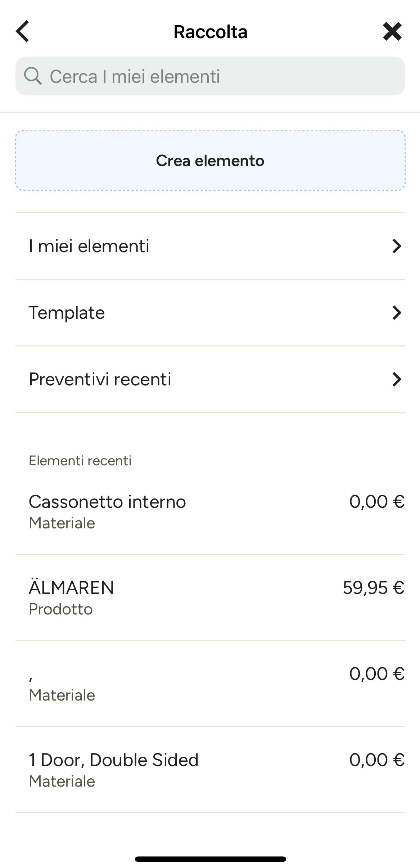Tap the 0,00 € price of Cassonetto interno
Screen dimensions: 420x868
point(377,501)
